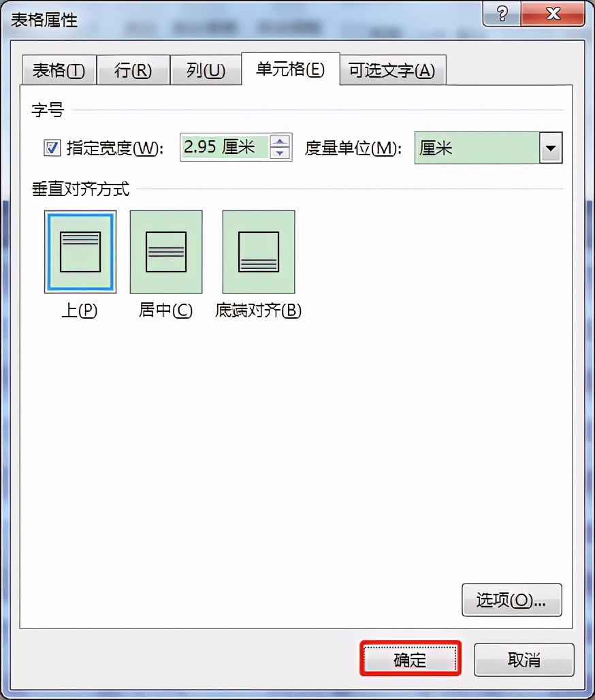Open the 度量单位 dropdown arrow
Viewport: 595px width, 700px height.
tap(551, 148)
